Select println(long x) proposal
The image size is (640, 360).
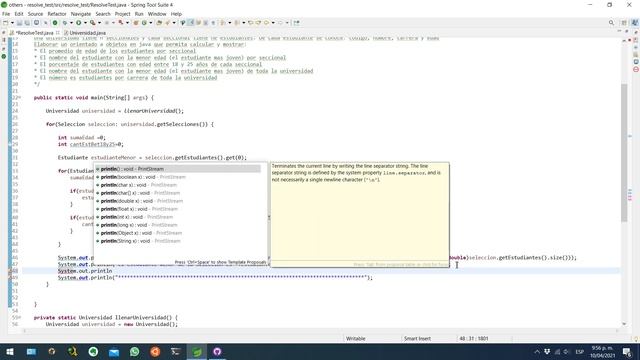coord(178,225)
